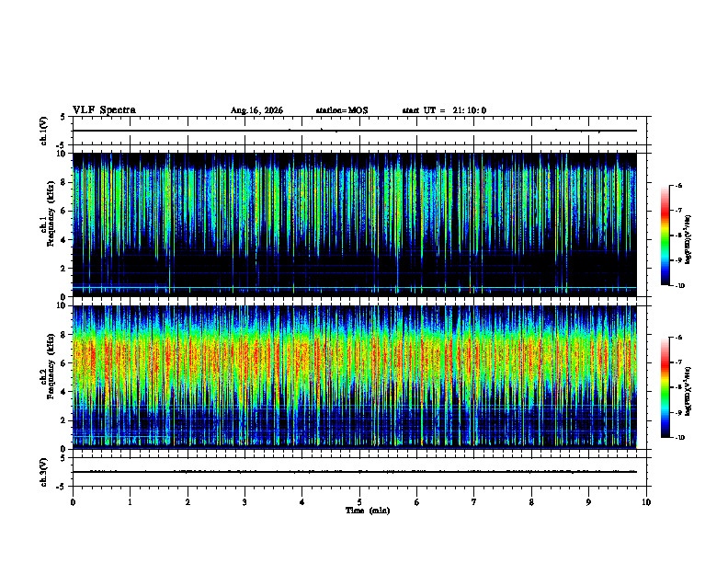Click the ch.2 frequency axis "4" tick
The image size is (728, 563).
[x=64, y=392]
